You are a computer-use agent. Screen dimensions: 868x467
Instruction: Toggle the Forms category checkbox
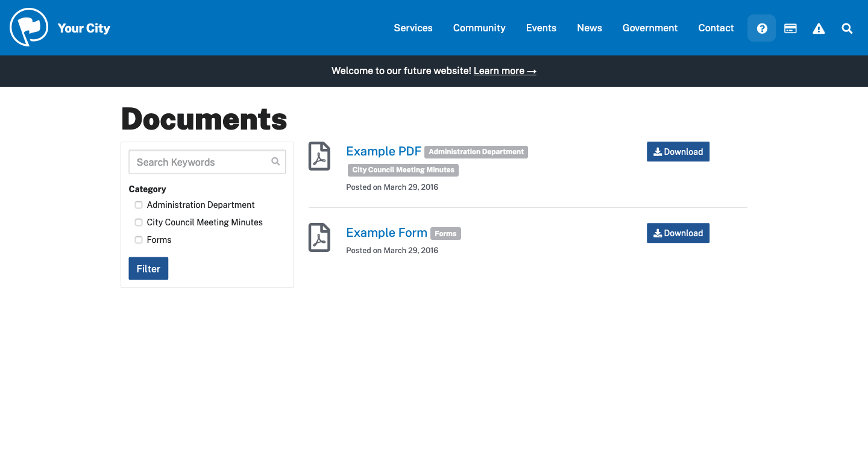(139, 240)
